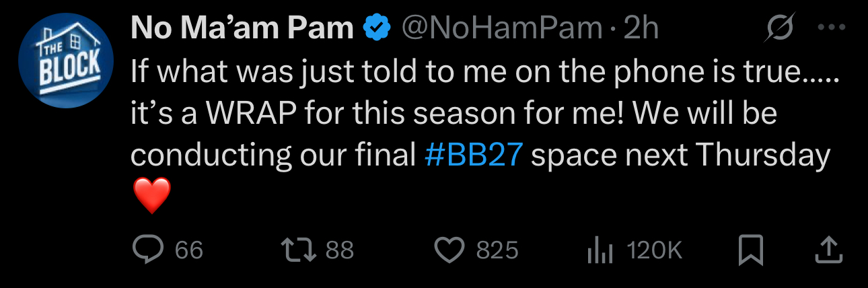Click the Grok slashed-circle icon
Viewport: 868px width, 288px height.
click(x=780, y=29)
